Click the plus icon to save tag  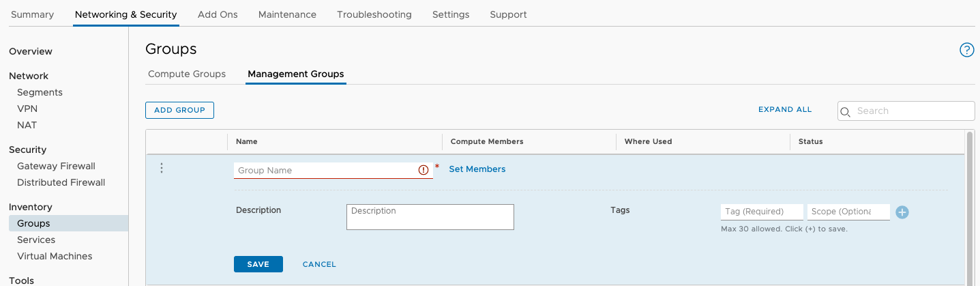pyautogui.click(x=902, y=212)
